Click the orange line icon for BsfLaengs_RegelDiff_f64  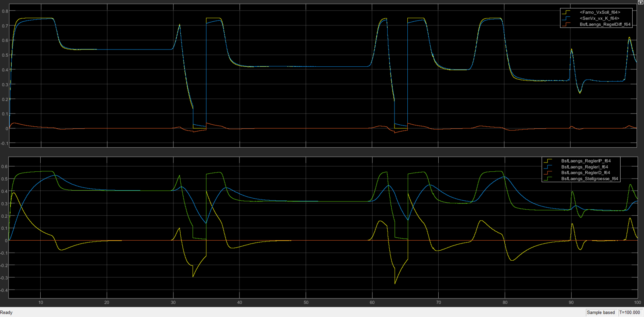[x=566, y=25]
